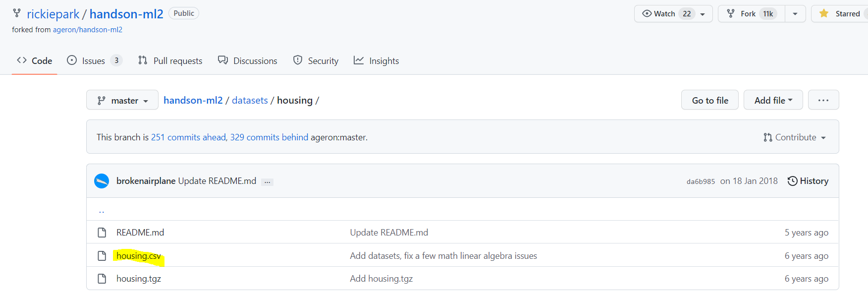Expand the Watch dropdown arrow
Screen dimensions: 868x299
point(703,14)
